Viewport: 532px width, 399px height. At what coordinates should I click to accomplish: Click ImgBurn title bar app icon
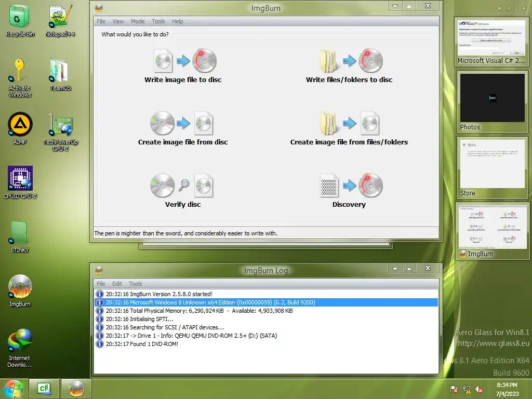click(99, 8)
